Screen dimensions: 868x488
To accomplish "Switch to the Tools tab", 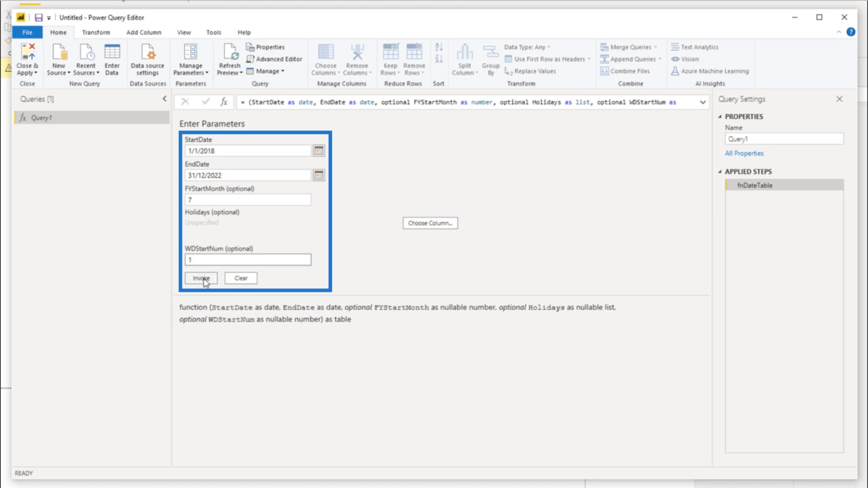I will [213, 32].
